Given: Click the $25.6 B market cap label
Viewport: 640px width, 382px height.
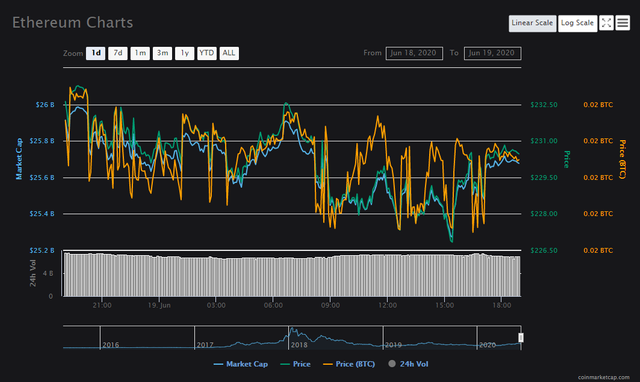Looking at the screenshot, I should pyautogui.click(x=42, y=178).
